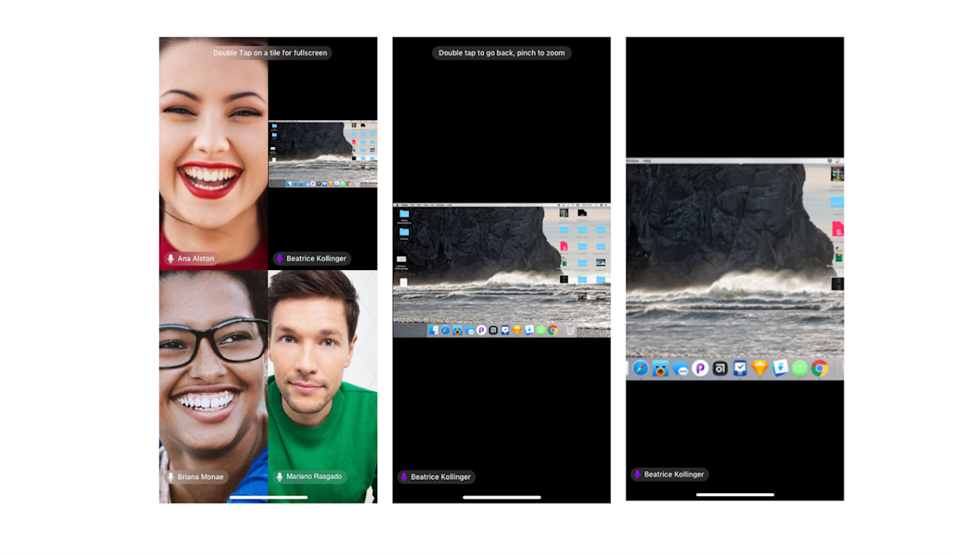Mute Ana Alston's microphone
This screenshot has height=555, width=980.
(171, 258)
